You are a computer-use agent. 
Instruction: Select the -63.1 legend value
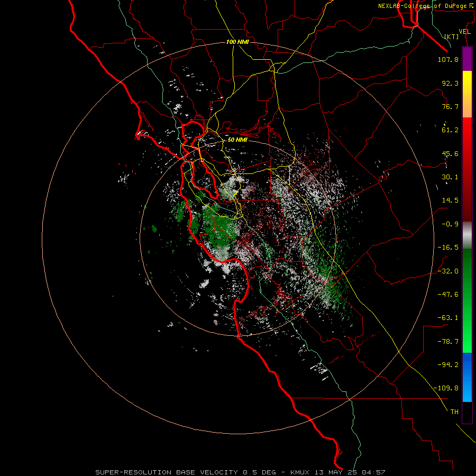coord(448,318)
